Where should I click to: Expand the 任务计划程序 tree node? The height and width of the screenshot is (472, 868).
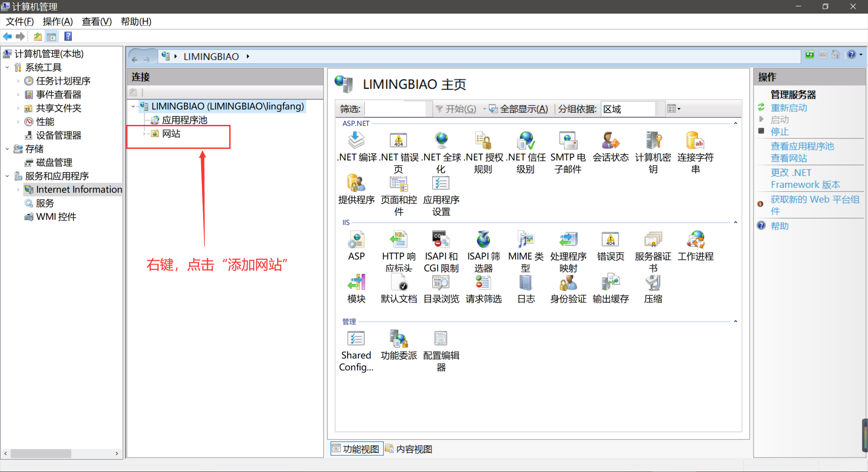(18, 81)
